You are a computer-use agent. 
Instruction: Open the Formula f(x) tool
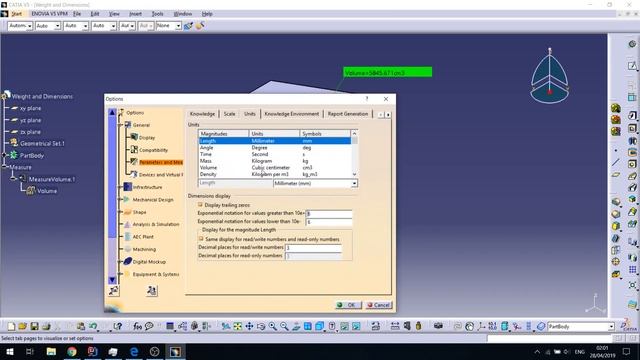click(138, 326)
